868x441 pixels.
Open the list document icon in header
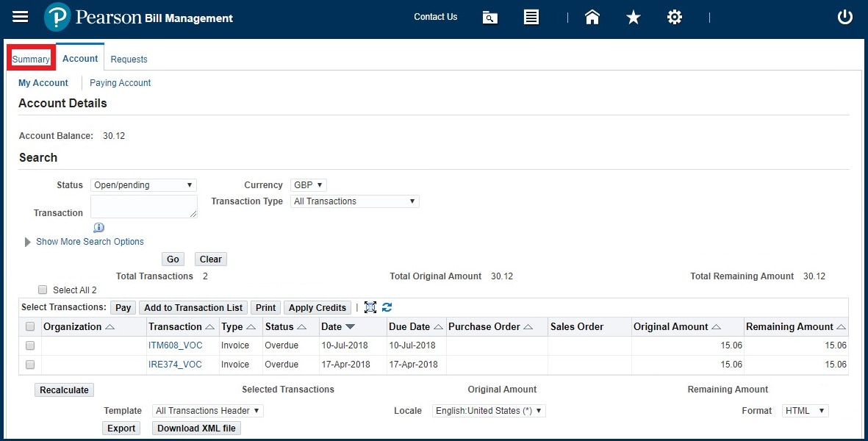tap(531, 18)
